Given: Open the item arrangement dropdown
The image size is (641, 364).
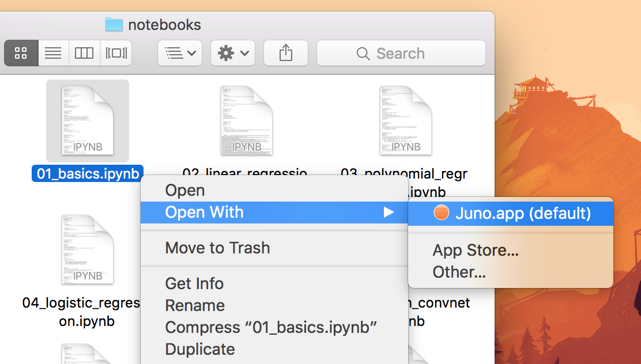Looking at the screenshot, I should click(180, 53).
